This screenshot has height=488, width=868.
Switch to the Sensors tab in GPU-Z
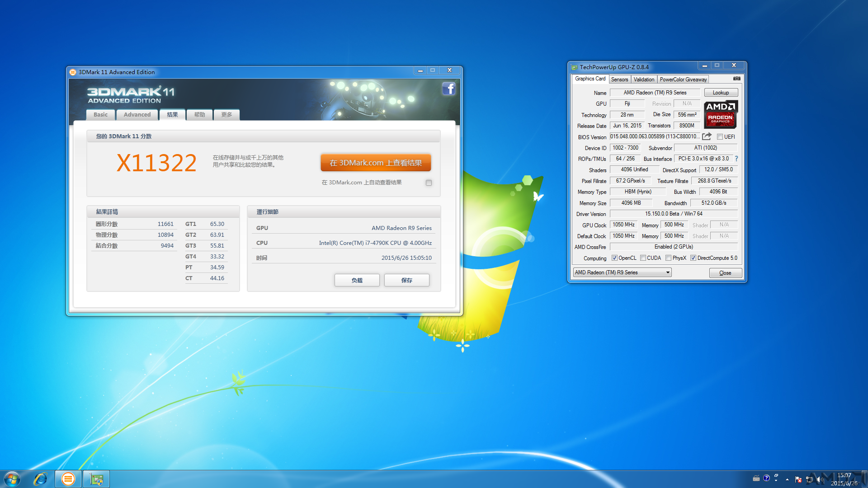pyautogui.click(x=619, y=80)
